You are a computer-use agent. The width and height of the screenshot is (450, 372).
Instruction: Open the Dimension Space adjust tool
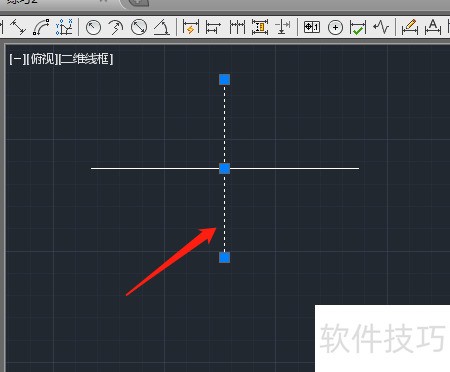pyautogui.click(x=260, y=27)
